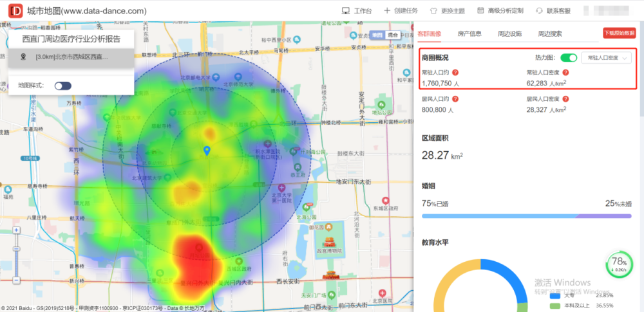The image size is (644, 312).
Task: Click the 地坛公园 green park icon
Action: tap(381, 104)
